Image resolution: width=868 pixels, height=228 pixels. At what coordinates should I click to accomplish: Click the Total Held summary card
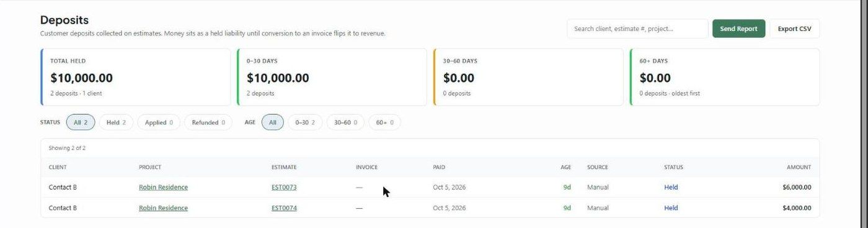click(x=135, y=77)
